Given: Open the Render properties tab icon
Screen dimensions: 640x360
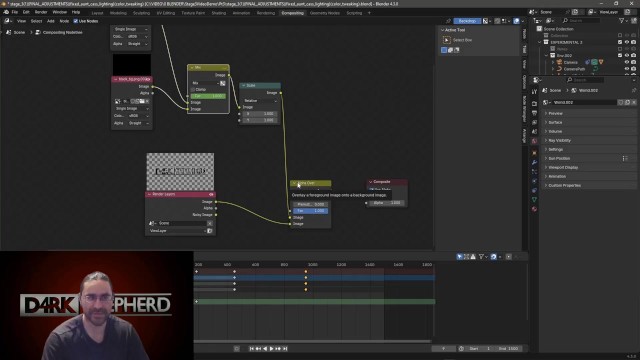Looking at the screenshot, I should click(x=534, y=104).
